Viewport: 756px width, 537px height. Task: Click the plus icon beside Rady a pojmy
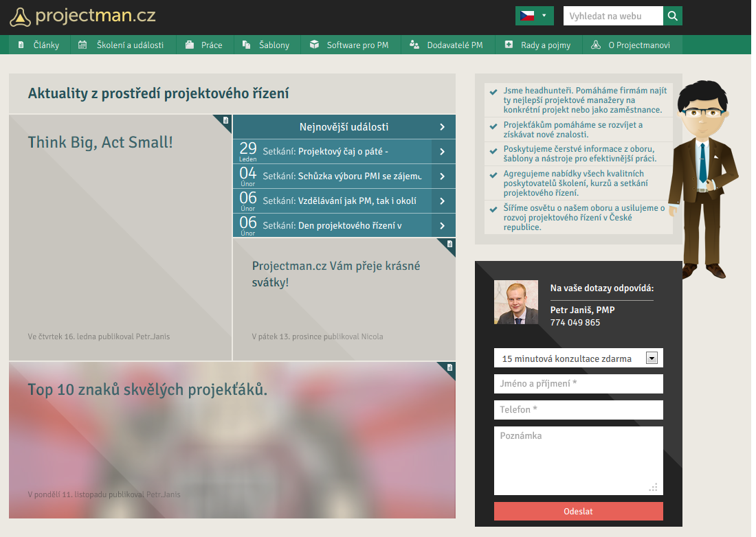pos(509,45)
